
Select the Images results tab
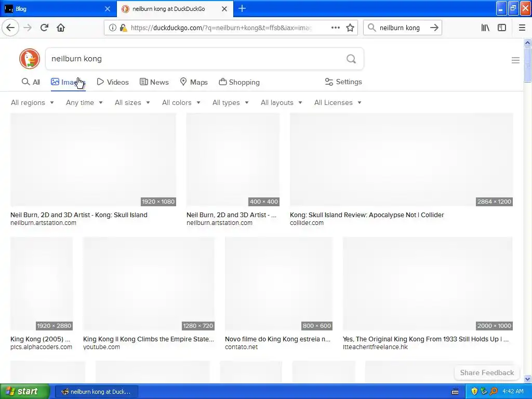tap(68, 82)
